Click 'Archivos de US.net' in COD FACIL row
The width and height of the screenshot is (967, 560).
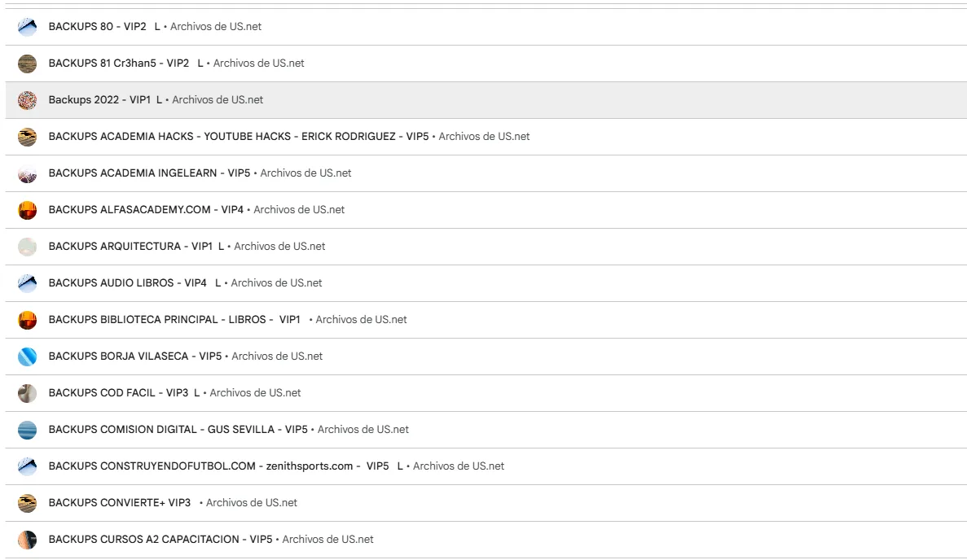[x=255, y=393]
